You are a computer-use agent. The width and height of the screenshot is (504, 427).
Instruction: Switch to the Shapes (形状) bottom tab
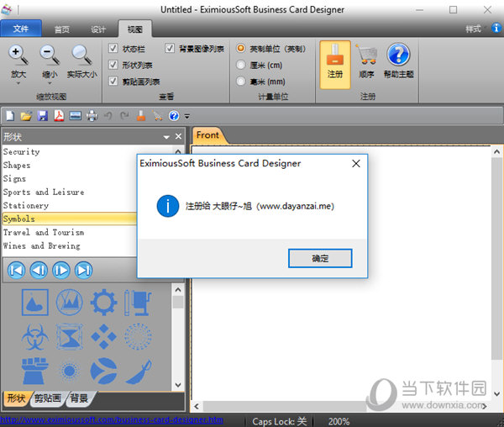point(16,398)
